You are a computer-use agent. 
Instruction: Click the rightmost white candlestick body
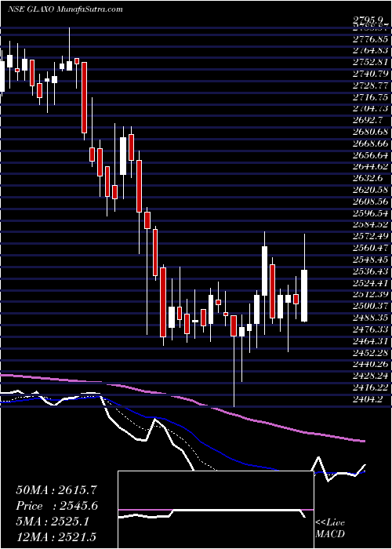pyautogui.click(x=304, y=296)
